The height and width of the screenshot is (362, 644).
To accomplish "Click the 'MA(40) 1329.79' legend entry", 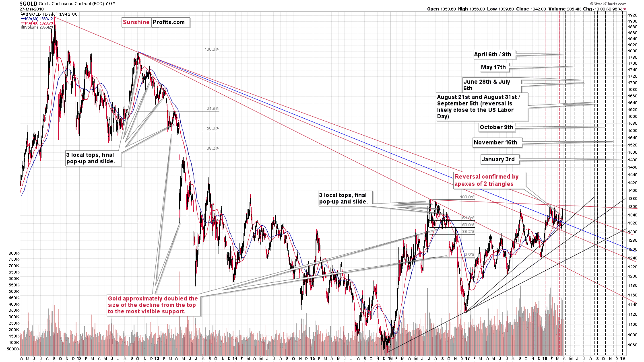I will pyautogui.click(x=39, y=23).
